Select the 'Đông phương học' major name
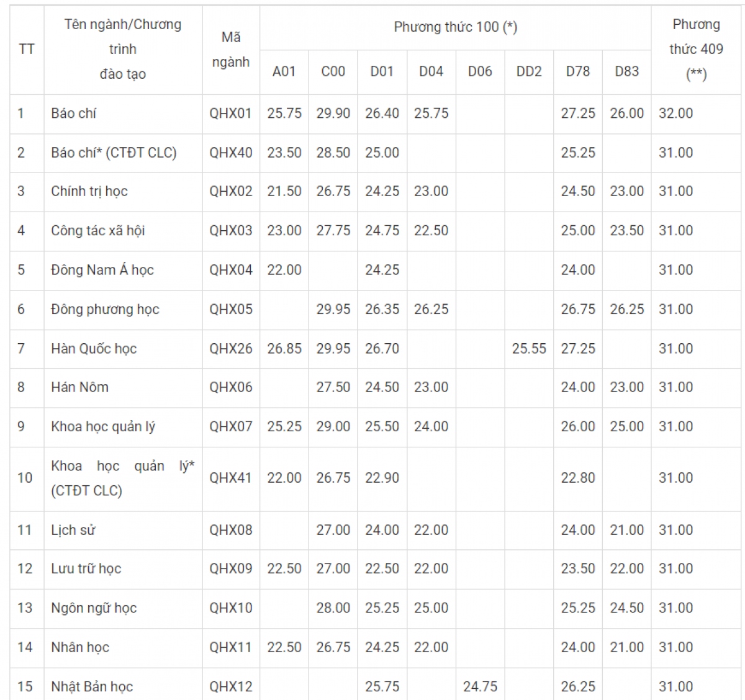 105,309
